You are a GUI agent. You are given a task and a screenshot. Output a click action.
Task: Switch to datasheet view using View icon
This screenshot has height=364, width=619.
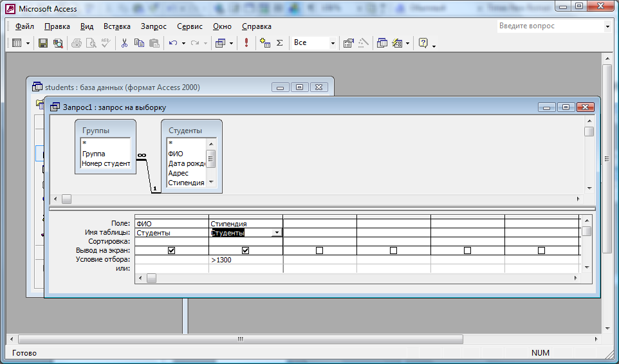[x=17, y=43]
